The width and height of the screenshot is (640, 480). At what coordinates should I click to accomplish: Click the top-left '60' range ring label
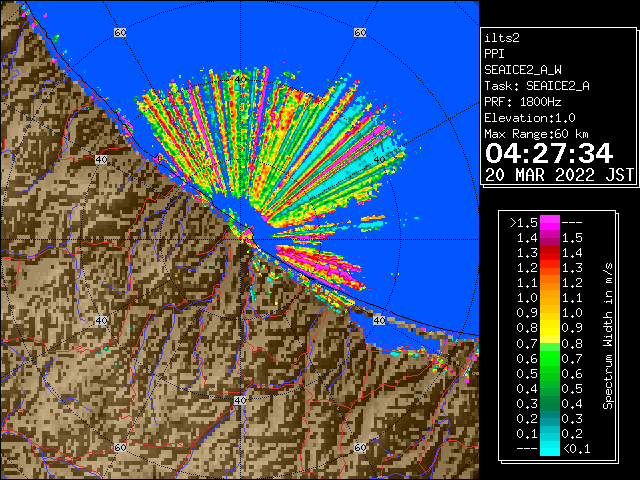(120, 32)
